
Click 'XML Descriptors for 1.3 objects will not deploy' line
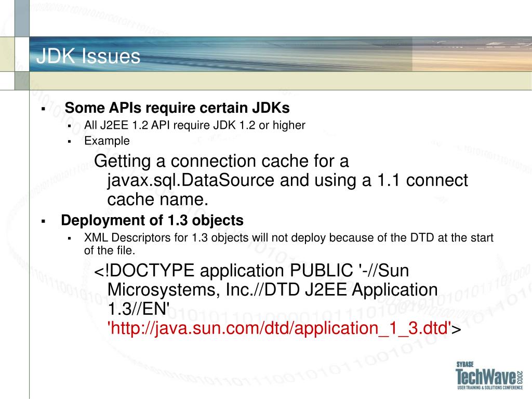point(289,237)
